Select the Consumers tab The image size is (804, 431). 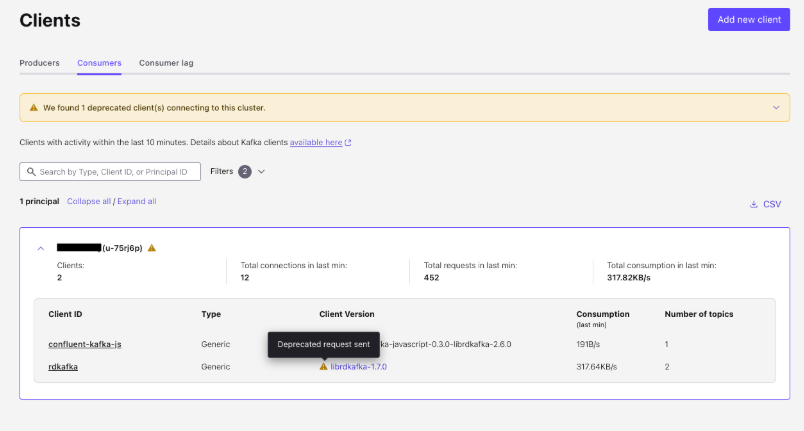99,63
